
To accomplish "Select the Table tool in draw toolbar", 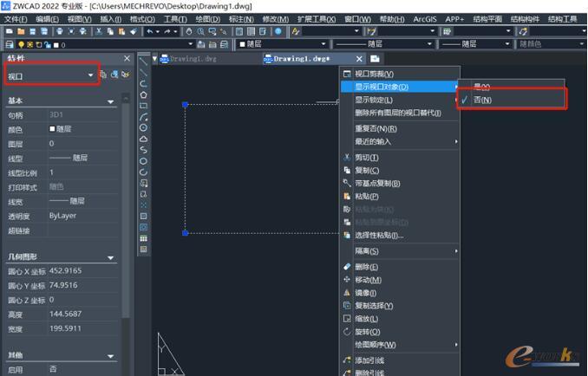I will tap(143, 238).
